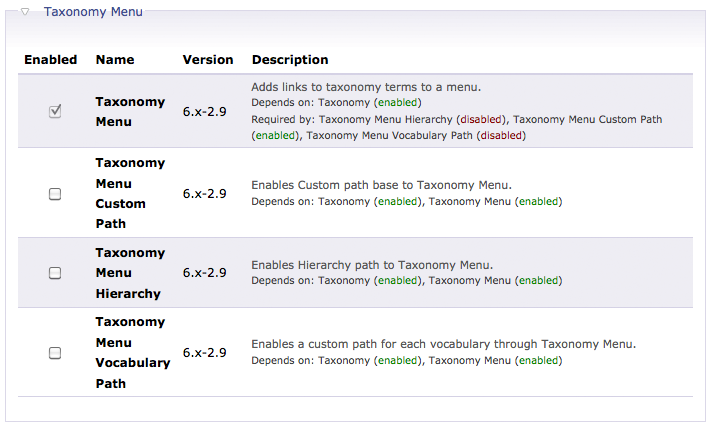The image size is (710, 427).
Task: Click the Enabled column header
Action: (x=50, y=60)
